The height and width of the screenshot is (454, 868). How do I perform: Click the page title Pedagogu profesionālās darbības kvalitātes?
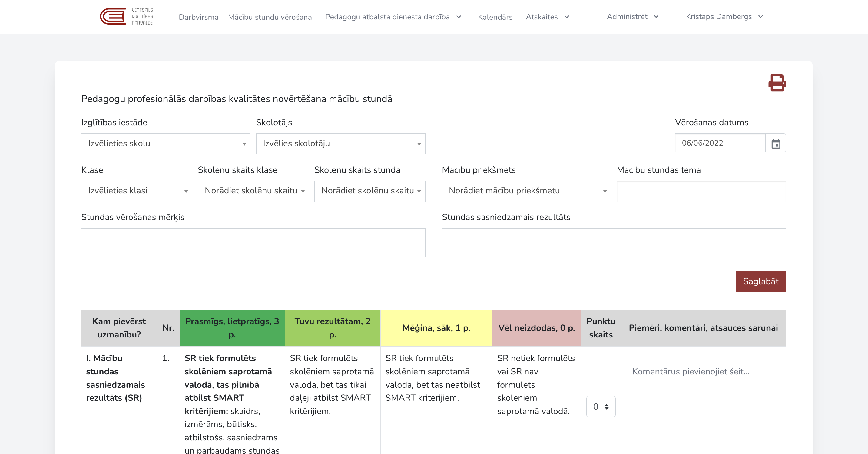(x=237, y=99)
